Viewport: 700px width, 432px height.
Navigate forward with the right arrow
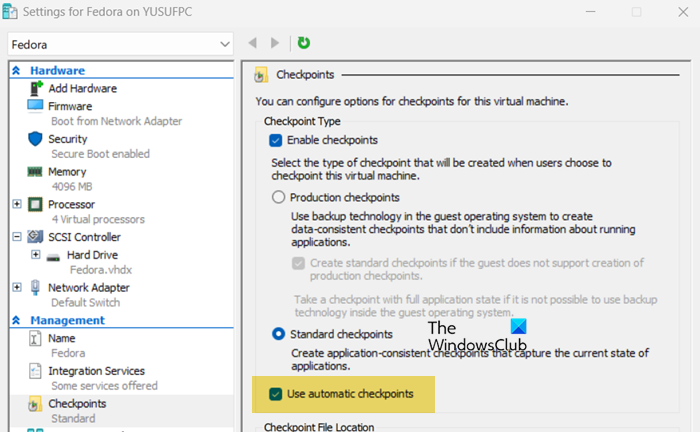point(275,42)
